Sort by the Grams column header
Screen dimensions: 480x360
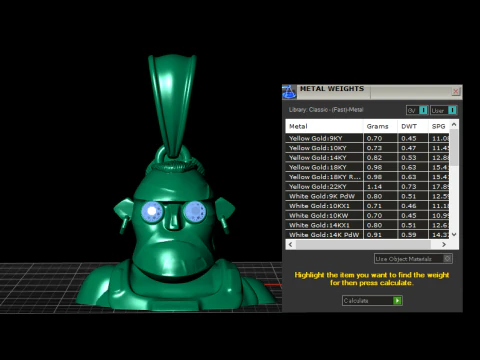(380, 126)
